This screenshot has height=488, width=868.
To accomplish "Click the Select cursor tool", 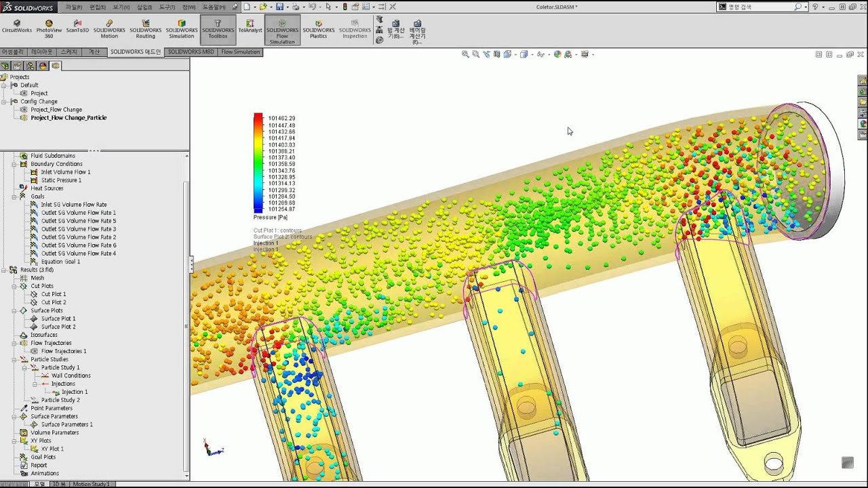I will click(x=328, y=6).
